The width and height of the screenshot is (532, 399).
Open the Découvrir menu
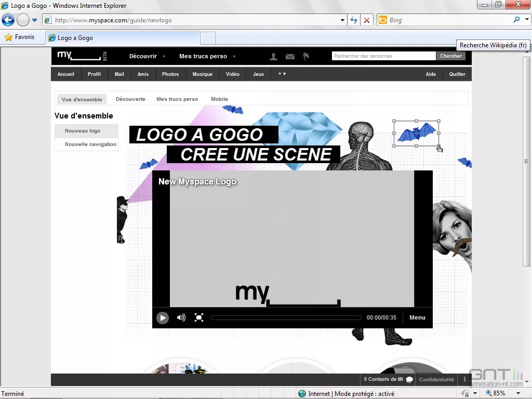pyautogui.click(x=143, y=56)
